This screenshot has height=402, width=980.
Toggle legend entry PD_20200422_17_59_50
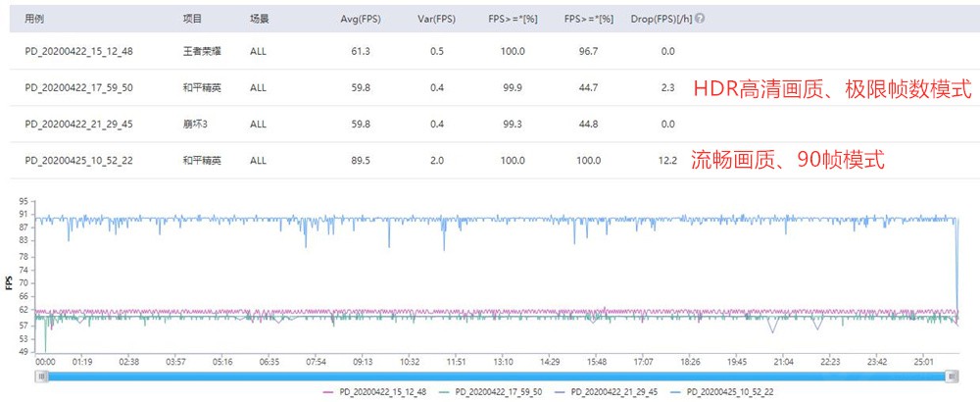click(x=491, y=391)
